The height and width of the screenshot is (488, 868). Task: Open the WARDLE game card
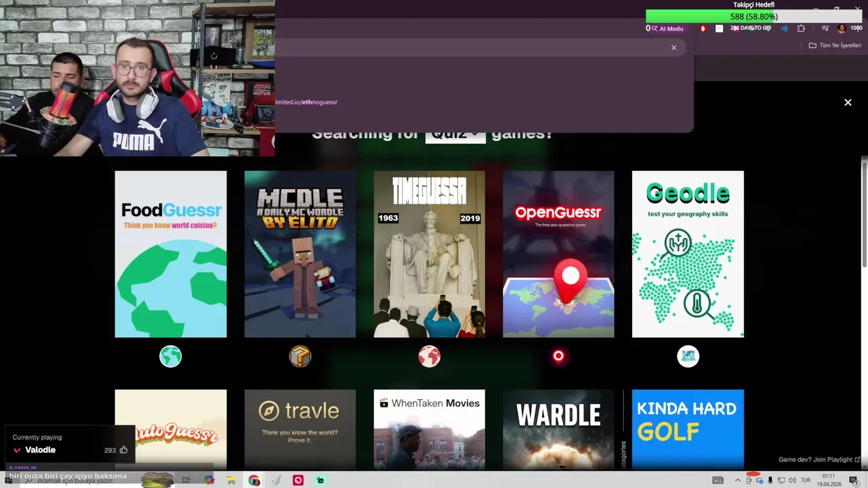[x=559, y=430]
